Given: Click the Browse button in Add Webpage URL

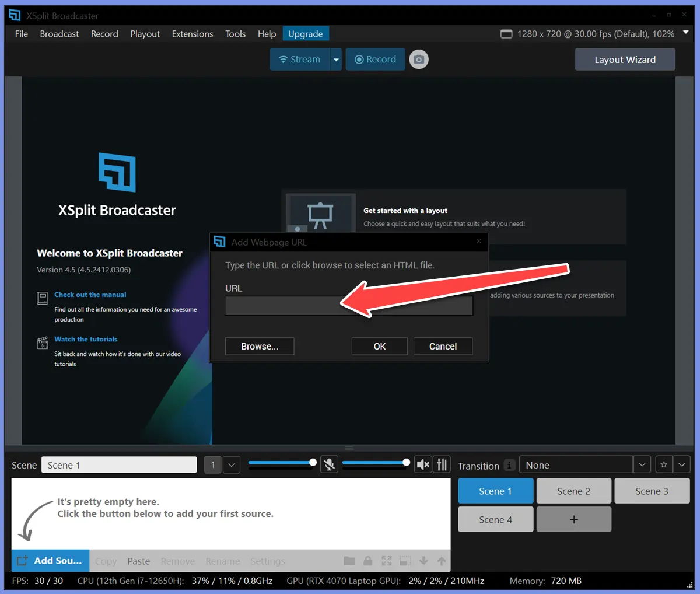Looking at the screenshot, I should point(259,346).
